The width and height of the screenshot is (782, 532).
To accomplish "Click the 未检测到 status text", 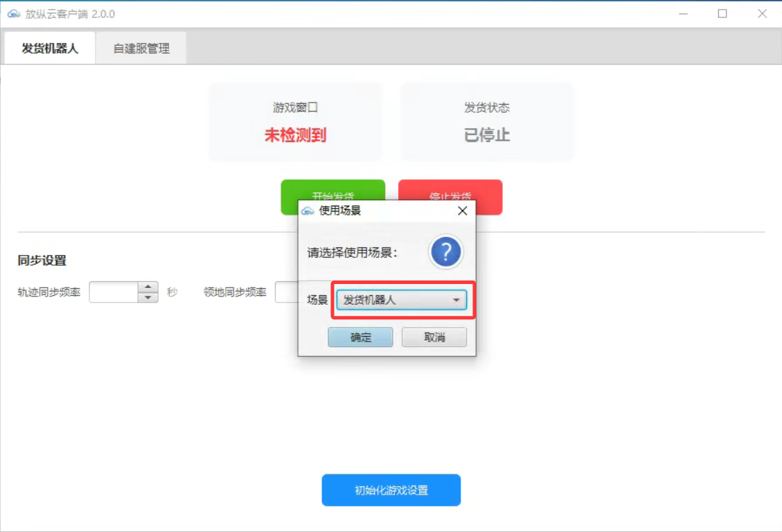I will 295,134.
